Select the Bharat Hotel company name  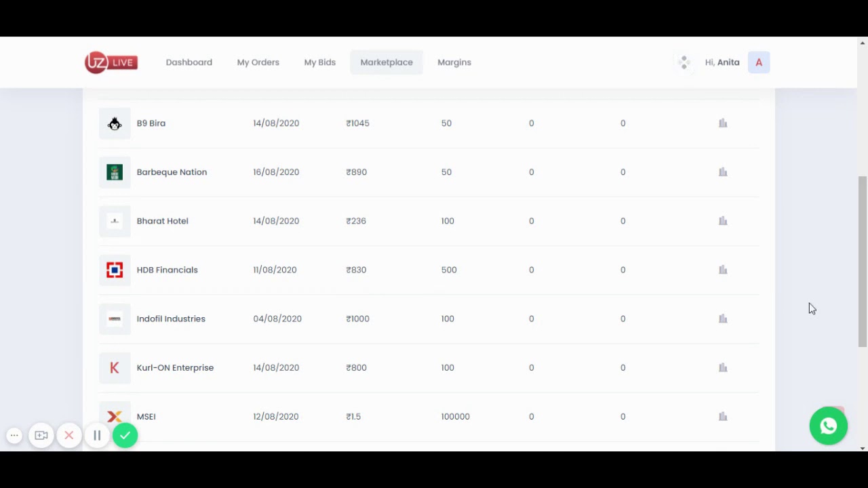tap(163, 221)
